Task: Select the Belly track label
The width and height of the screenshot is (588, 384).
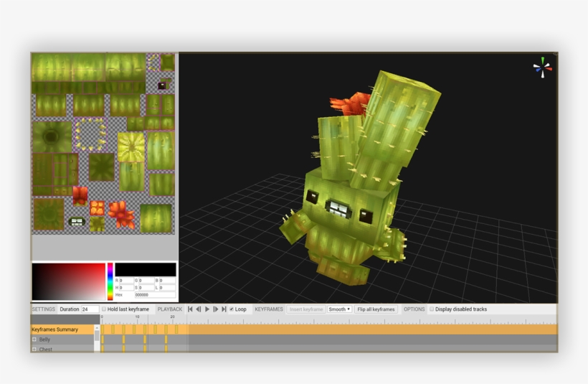Action: [x=44, y=339]
